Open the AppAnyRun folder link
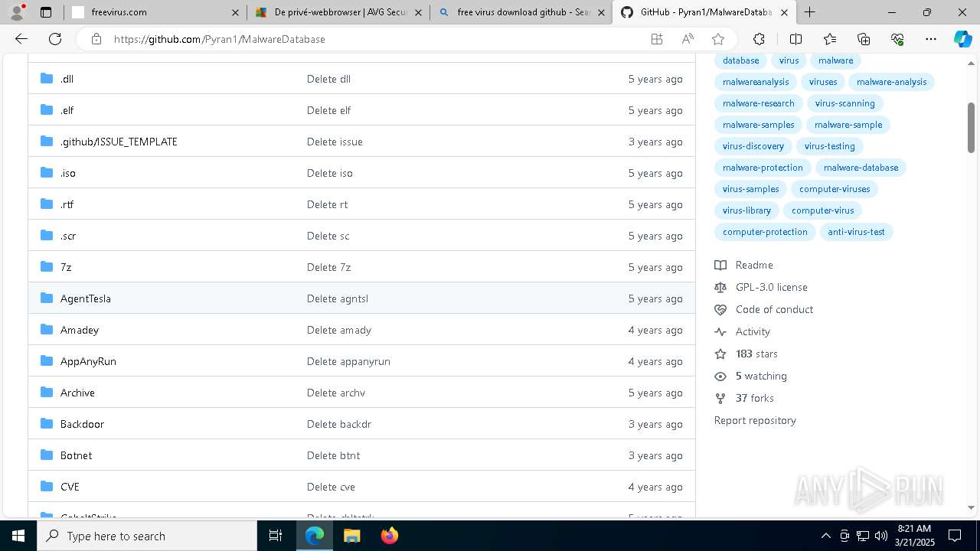Screen dimensions: 980x551 click(x=88, y=361)
